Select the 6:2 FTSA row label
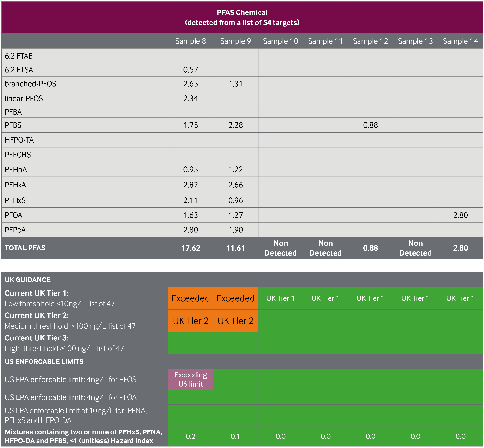The image size is (484, 448). (x=19, y=70)
